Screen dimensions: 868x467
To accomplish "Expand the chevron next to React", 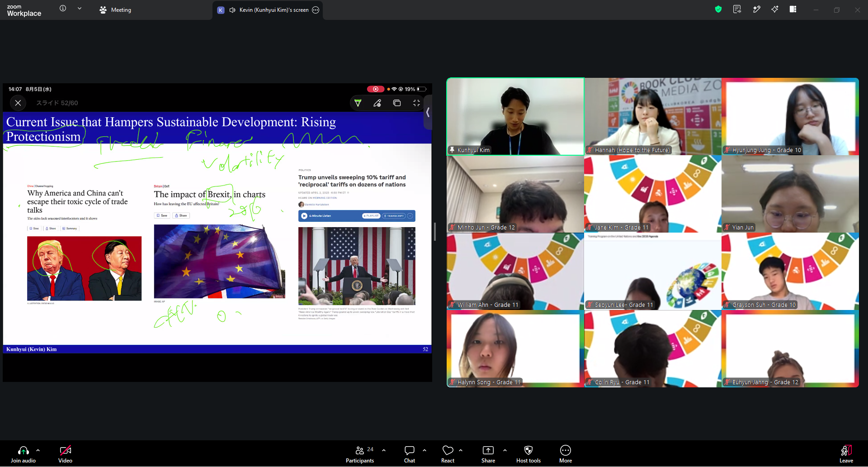I will pos(461,450).
